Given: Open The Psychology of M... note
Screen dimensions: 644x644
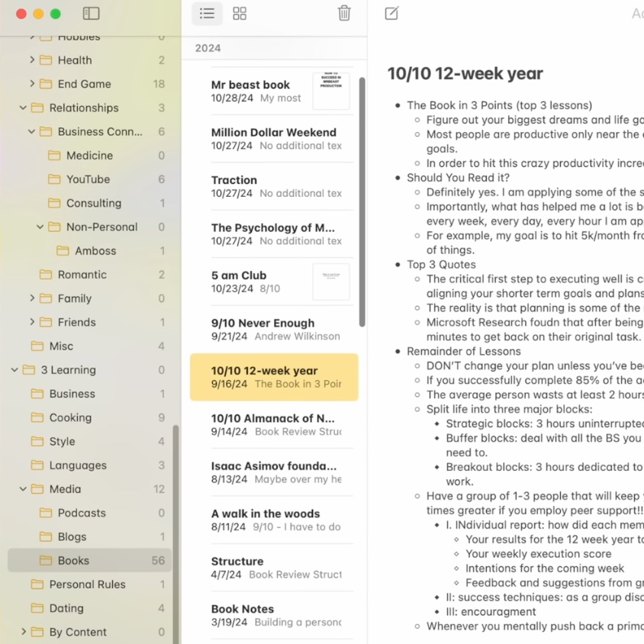Looking at the screenshot, I should 274,234.
